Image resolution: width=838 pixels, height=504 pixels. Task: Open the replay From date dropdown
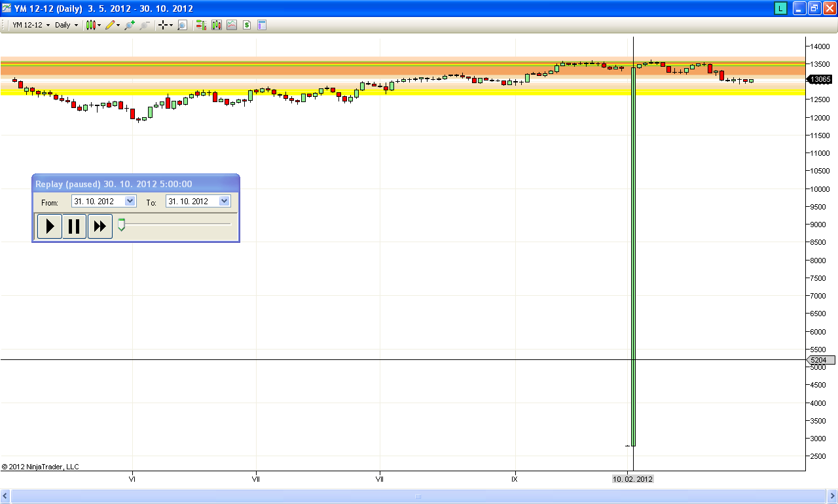point(130,201)
